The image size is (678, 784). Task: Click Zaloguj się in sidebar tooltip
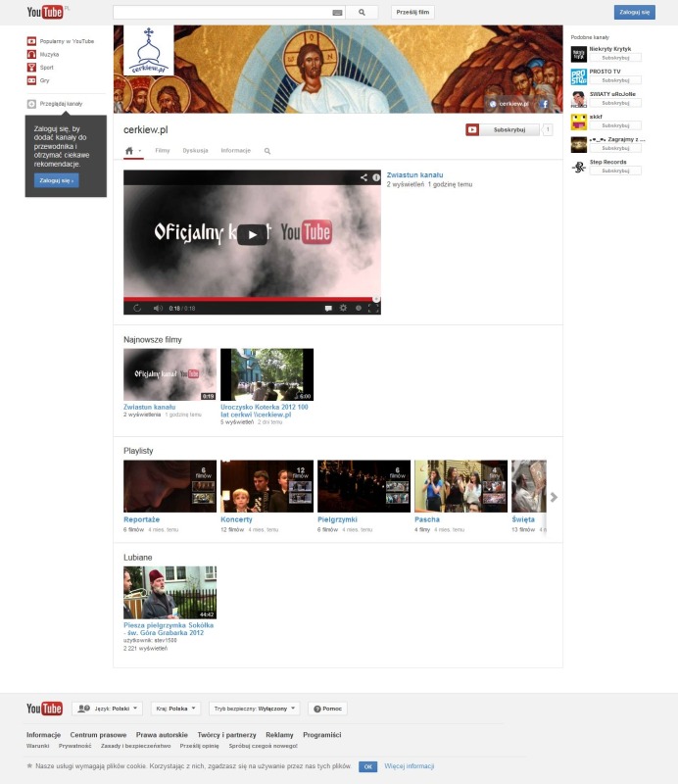pyautogui.click(x=57, y=180)
